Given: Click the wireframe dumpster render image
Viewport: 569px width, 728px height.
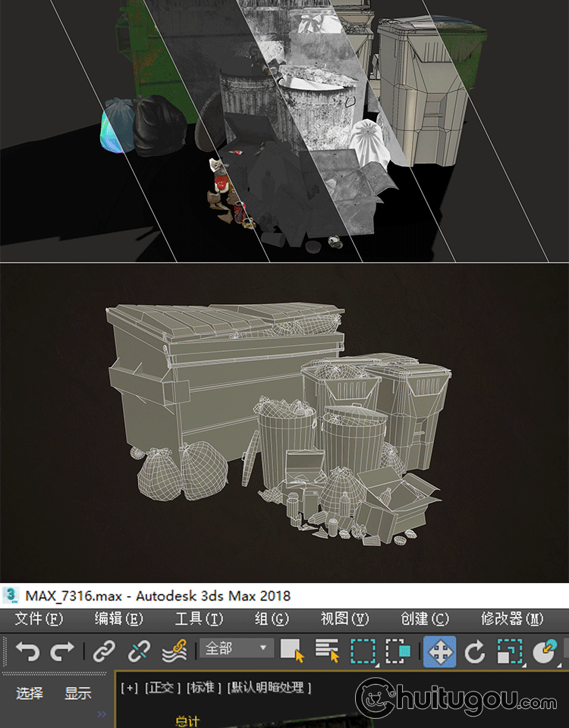Looking at the screenshot, I should (x=284, y=422).
